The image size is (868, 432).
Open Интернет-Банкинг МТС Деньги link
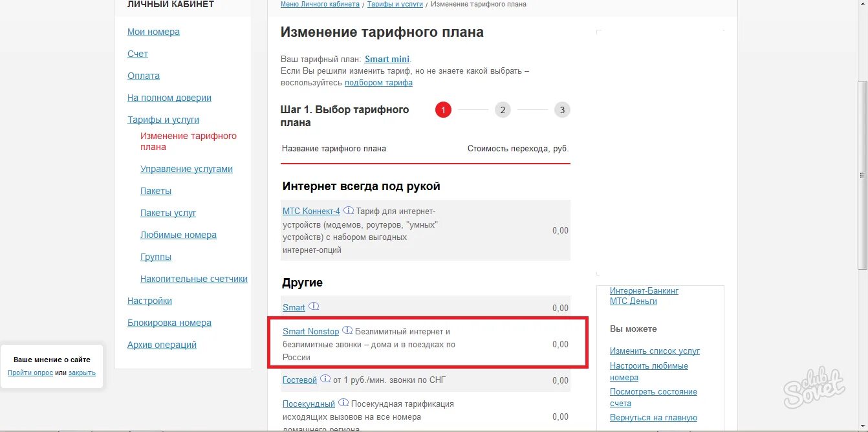[644, 296]
